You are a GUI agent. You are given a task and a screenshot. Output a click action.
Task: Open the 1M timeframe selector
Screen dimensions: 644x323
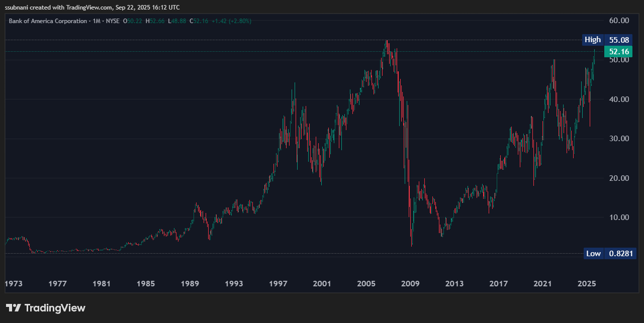click(96, 21)
